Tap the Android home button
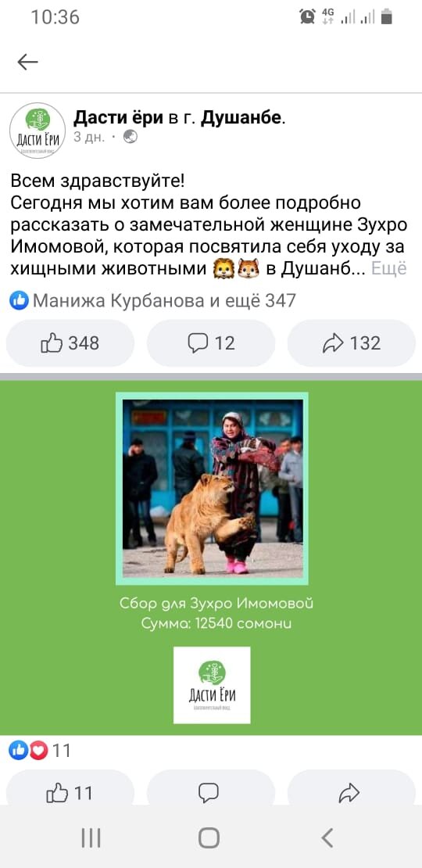422x868 pixels. coord(209,838)
